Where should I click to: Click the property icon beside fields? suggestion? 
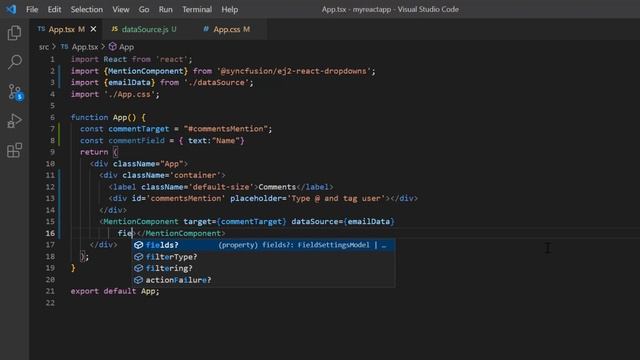(x=138, y=245)
